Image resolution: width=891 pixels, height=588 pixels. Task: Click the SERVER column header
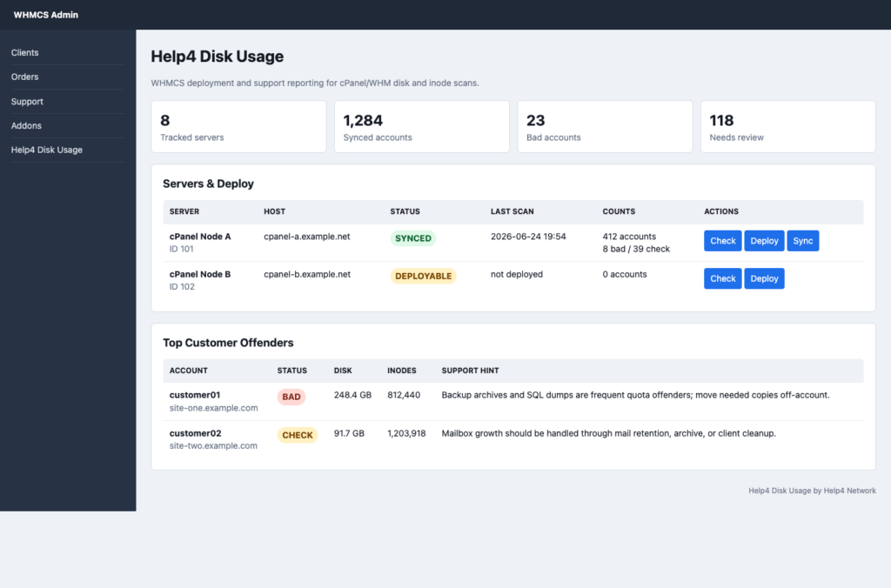point(184,212)
